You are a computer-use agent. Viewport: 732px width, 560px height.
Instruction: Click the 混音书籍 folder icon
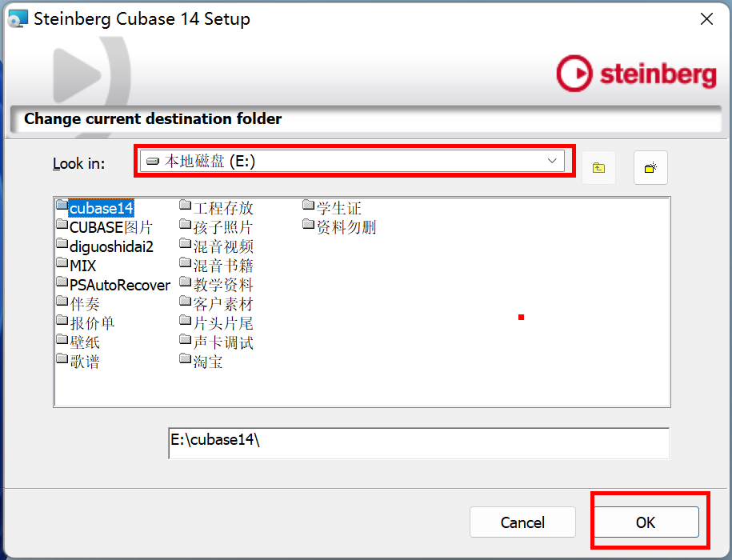(186, 262)
